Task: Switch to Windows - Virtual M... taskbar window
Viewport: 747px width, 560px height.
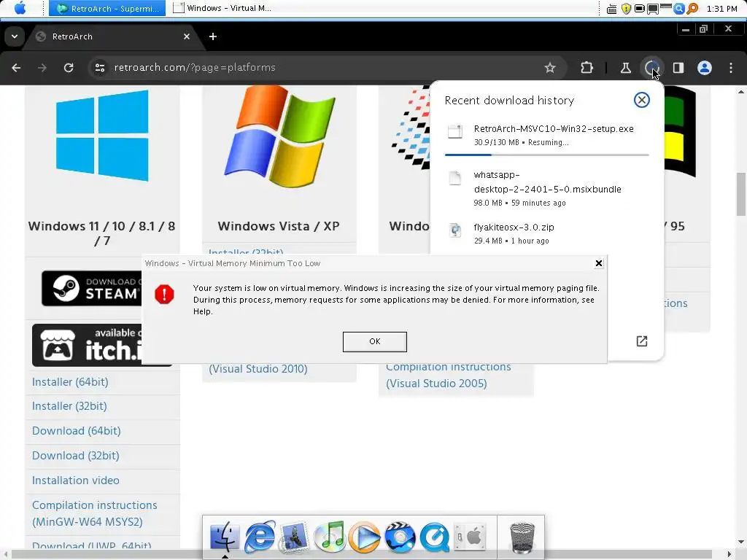Action: 222,8
